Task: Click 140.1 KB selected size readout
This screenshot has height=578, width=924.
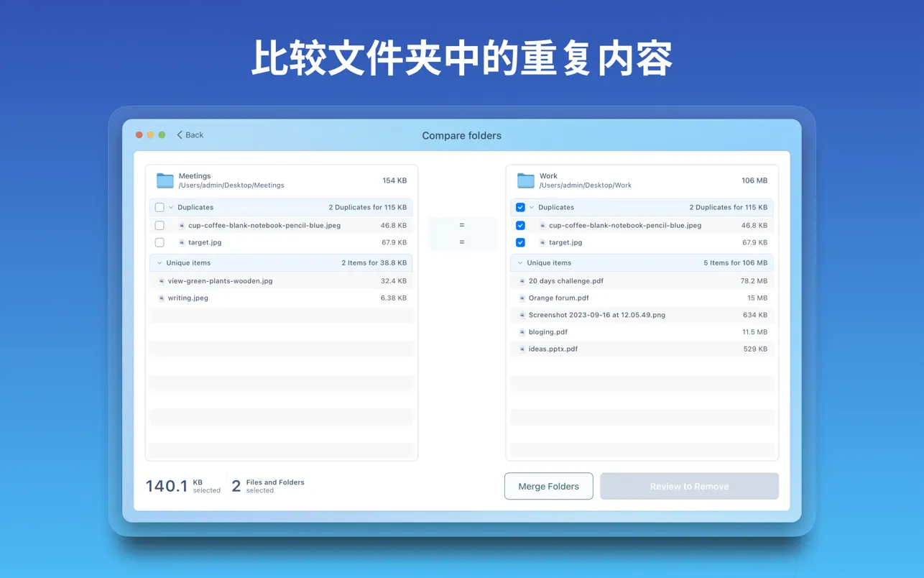Action: [x=183, y=486]
